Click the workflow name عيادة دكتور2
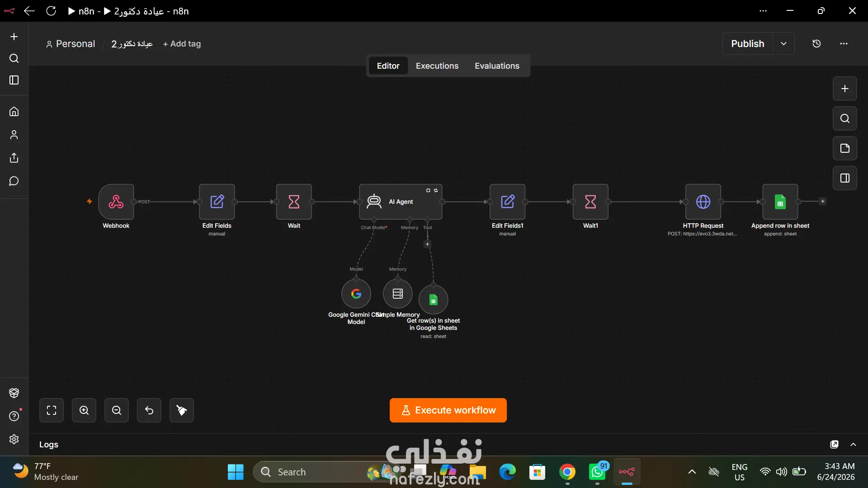Viewport: 868px width, 488px height. [x=132, y=44]
